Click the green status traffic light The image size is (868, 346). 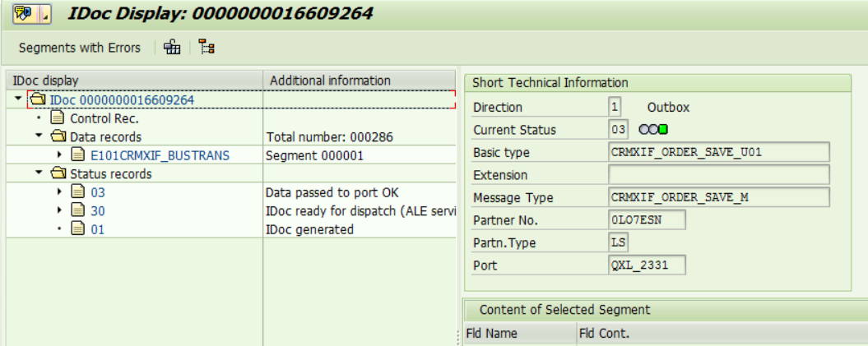663,130
